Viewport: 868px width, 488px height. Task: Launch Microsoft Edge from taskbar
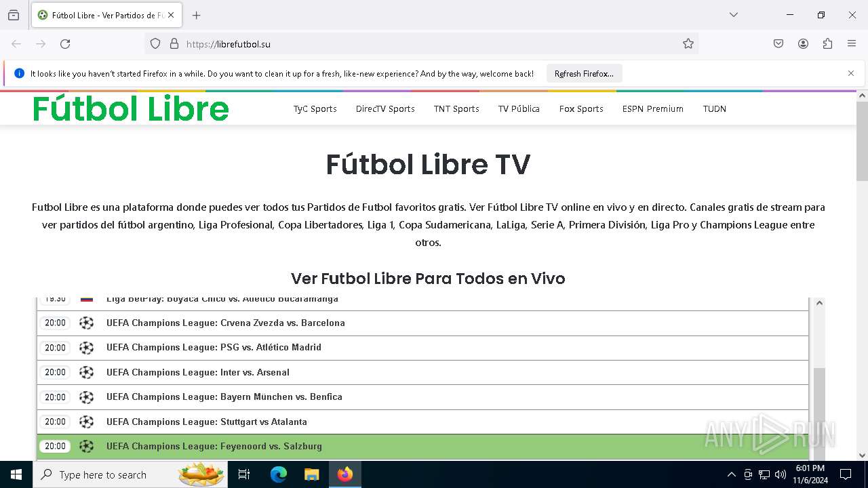tap(279, 474)
